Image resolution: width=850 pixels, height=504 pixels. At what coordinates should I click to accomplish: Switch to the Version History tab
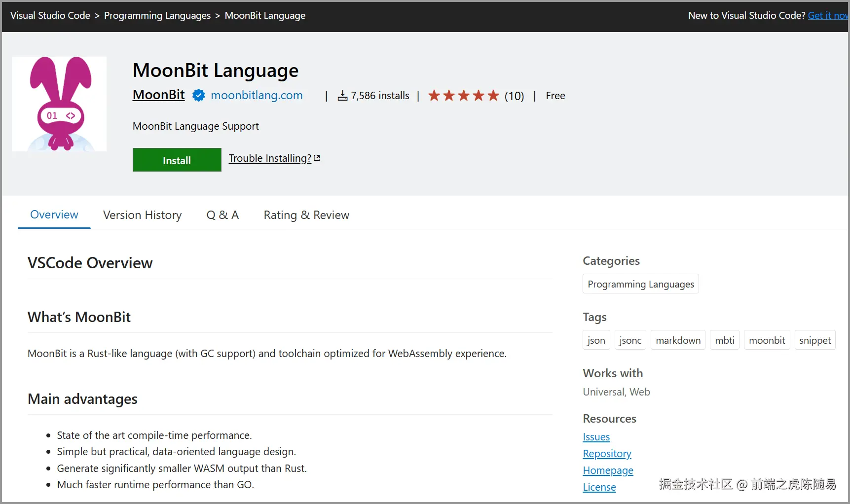click(142, 215)
